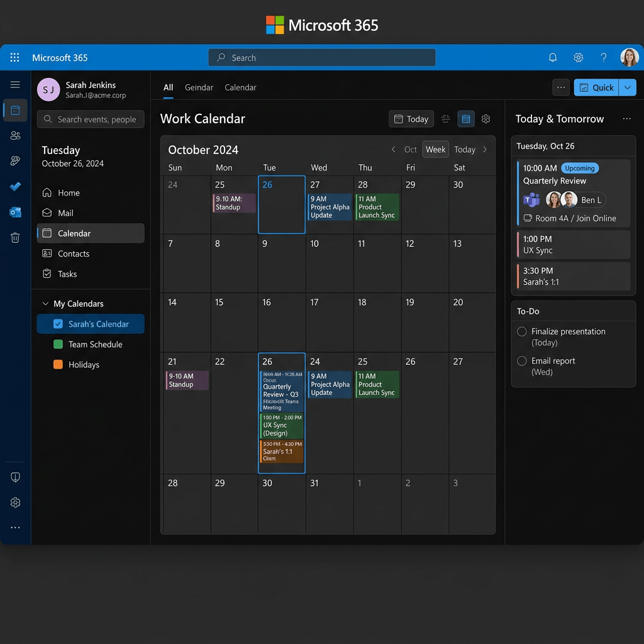
Task: Open the Teams icon in Quarterly Review
Action: point(531,200)
